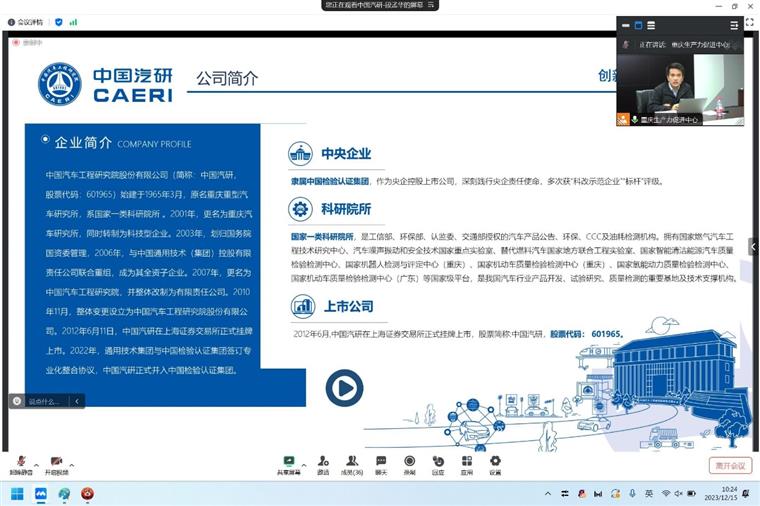This screenshot has width=760, height=506.
Task: Enter full-screen mode for shared screen
Action: (x=750, y=22)
